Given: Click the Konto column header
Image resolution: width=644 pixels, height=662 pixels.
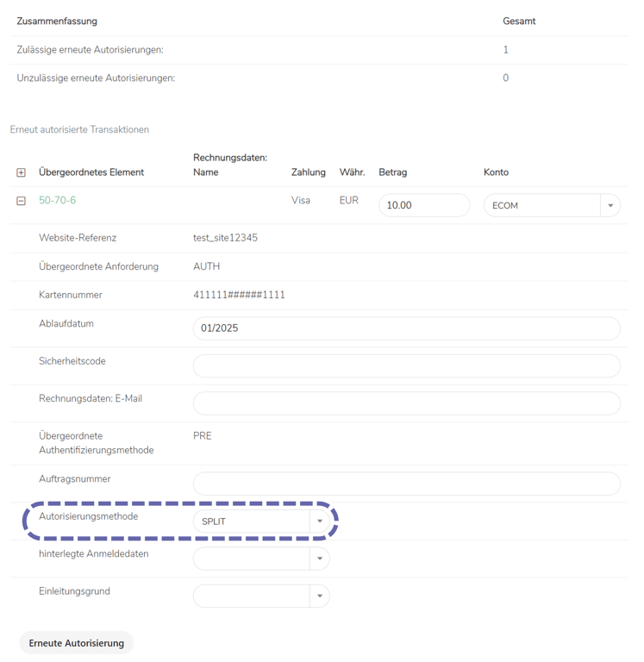Looking at the screenshot, I should [496, 172].
